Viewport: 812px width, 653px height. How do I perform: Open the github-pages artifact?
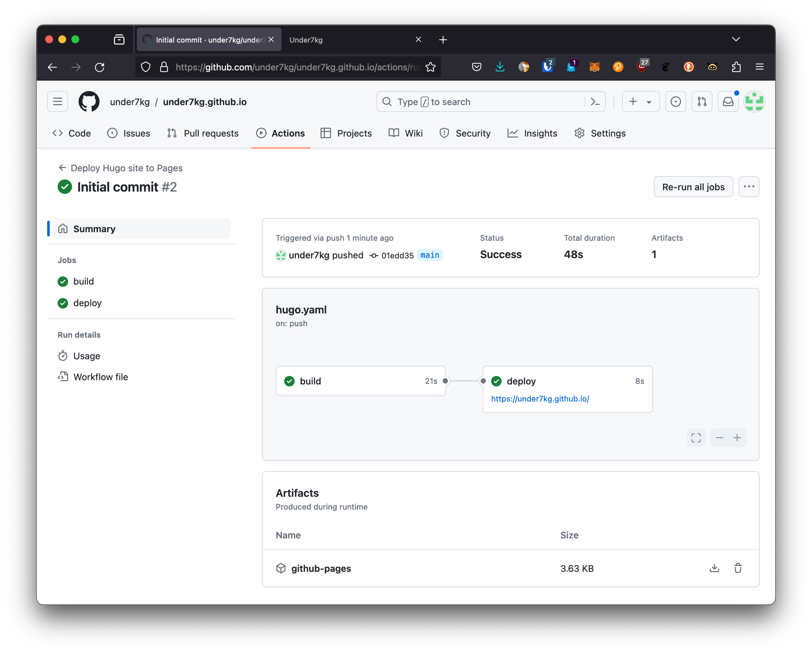pyautogui.click(x=321, y=568)
